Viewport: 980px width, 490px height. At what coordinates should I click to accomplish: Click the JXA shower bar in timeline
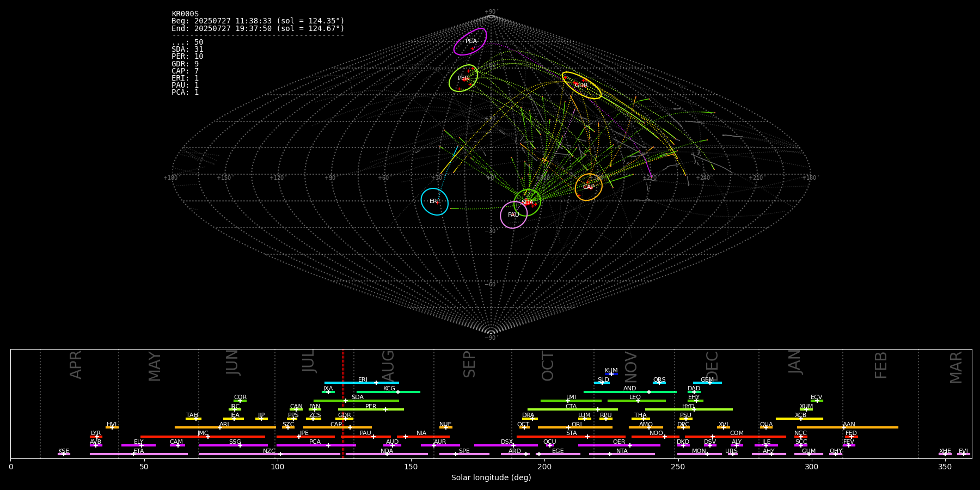pyautogui.click(x=328, y=391)
